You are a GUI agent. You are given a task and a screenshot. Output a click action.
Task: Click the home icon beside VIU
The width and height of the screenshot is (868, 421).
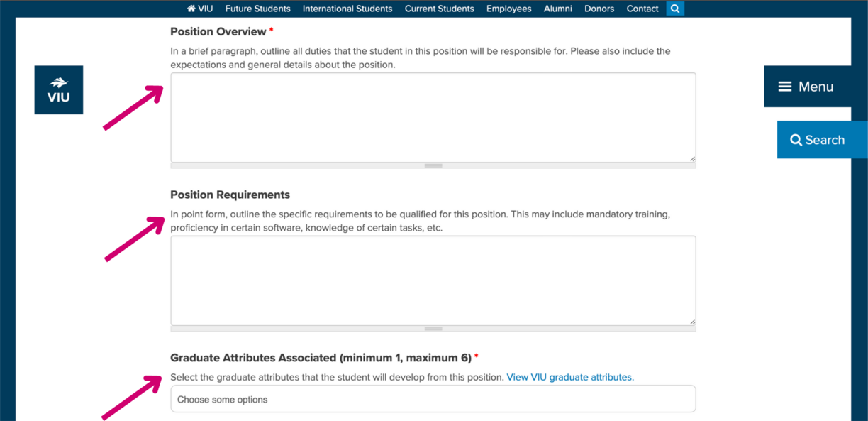[191, 9]
